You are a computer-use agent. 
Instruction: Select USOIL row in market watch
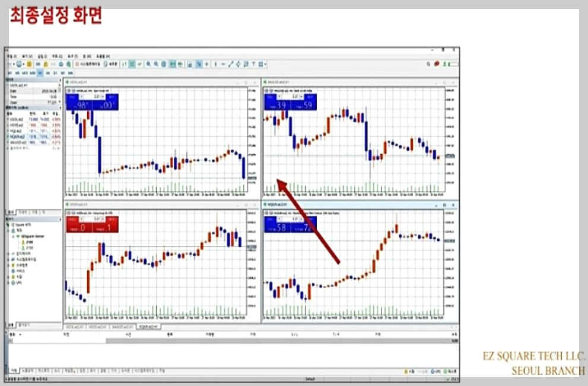tap(33, 119)
